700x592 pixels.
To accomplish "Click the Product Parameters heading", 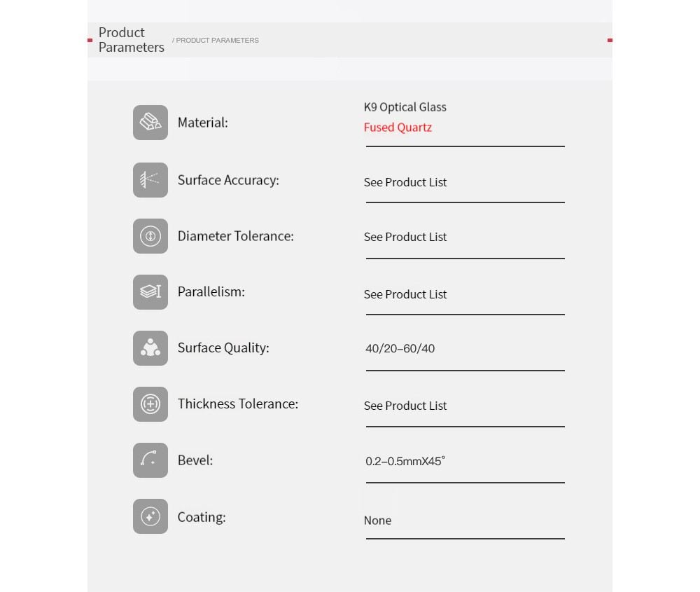I will click(132, 40).
